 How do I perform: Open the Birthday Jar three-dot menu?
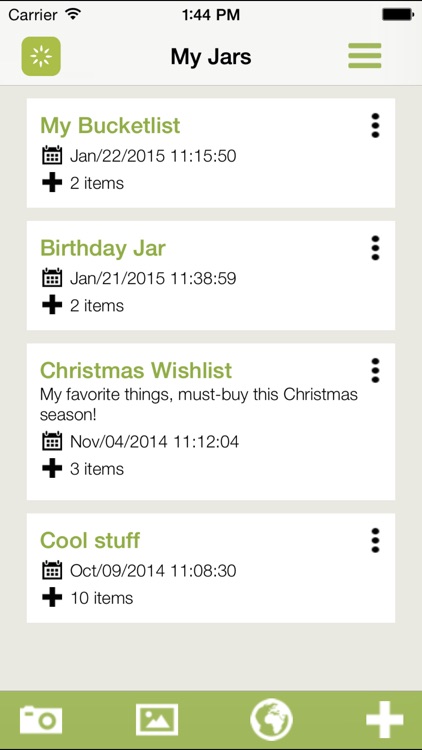376,248
